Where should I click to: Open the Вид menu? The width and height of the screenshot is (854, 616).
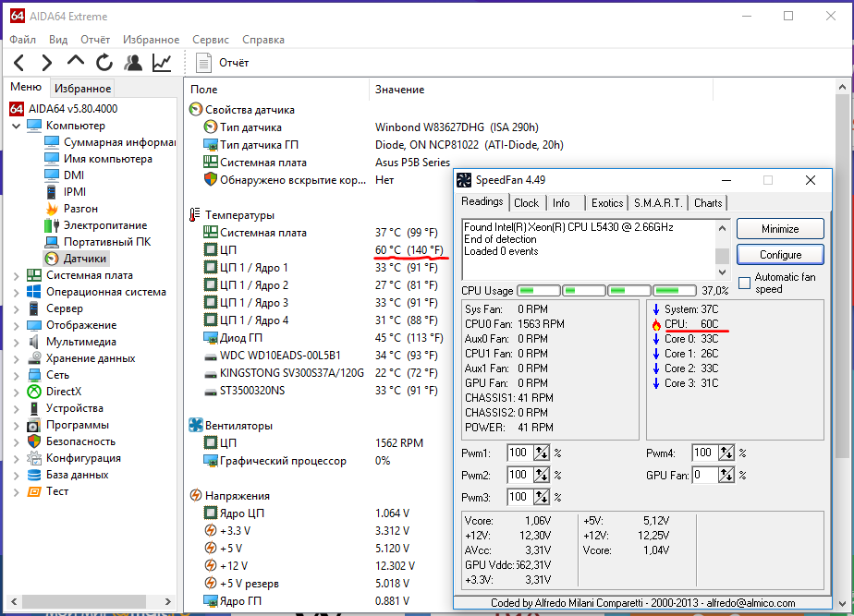pyautogui.click(x=58, y=40)
